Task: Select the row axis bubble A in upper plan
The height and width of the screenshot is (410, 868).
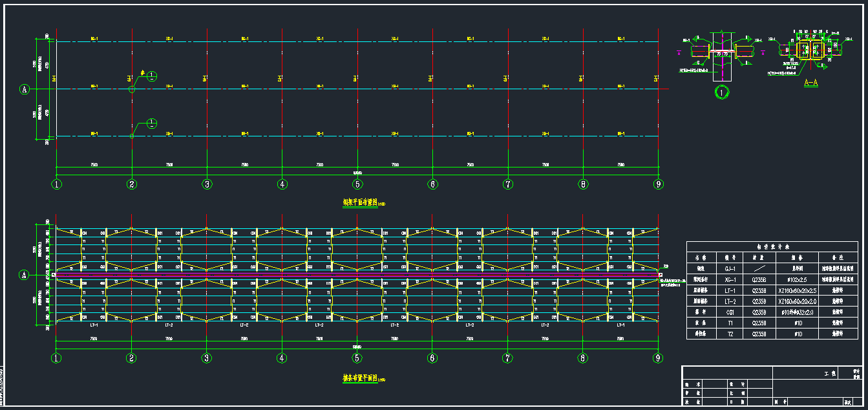Action: point(25,89)
